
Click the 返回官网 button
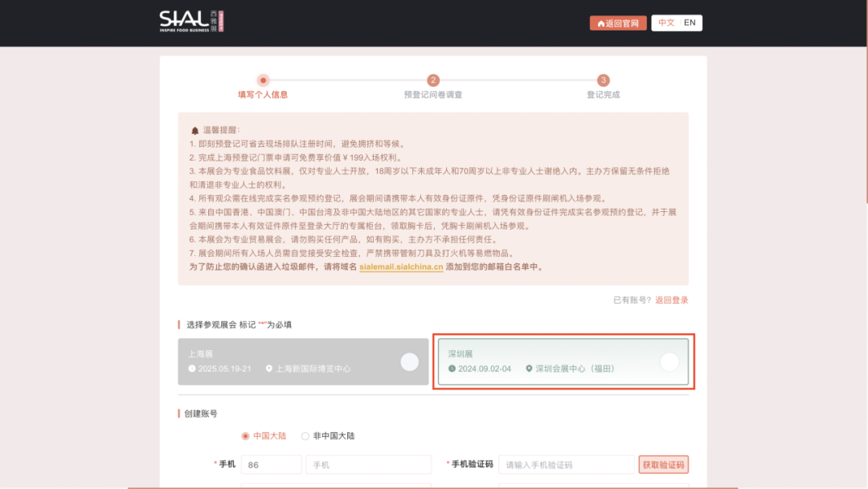tap(618, 22)
